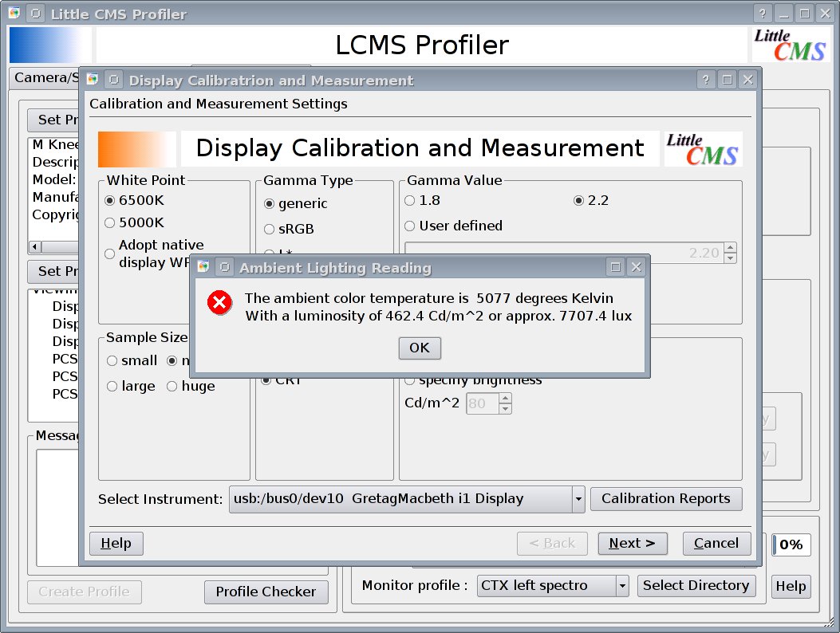Click the Back button in the calibration wizard
This screenshot has width=840, height=633.
click(x=552, y=544)
